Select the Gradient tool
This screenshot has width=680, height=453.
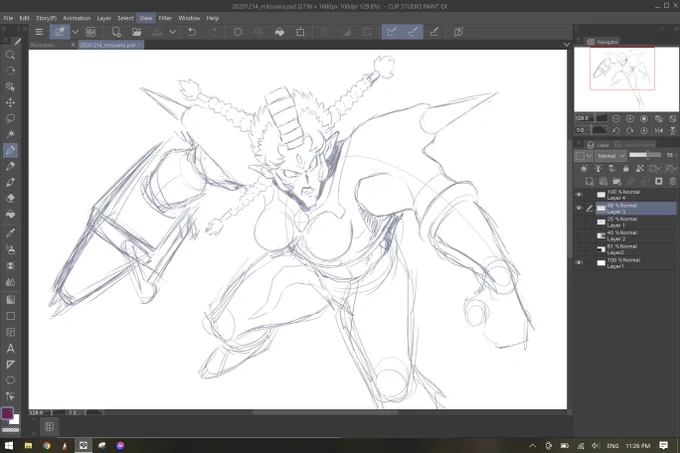tap(10, 300)
